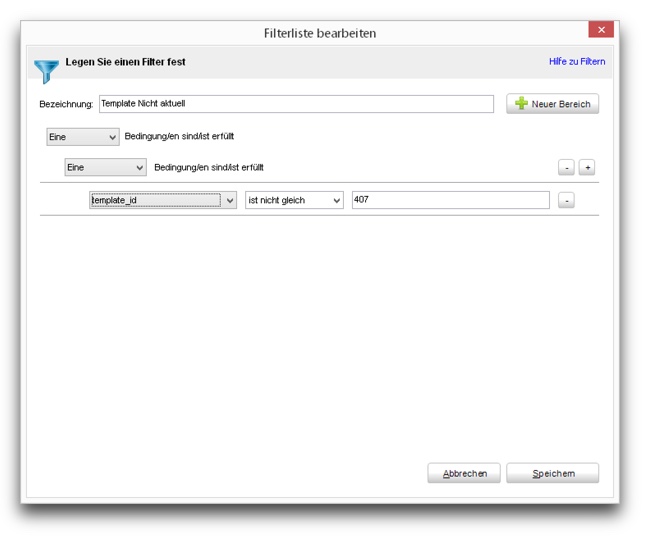
Task: Remove the nested condition group with minus
Action: click(x=567, y=168)
